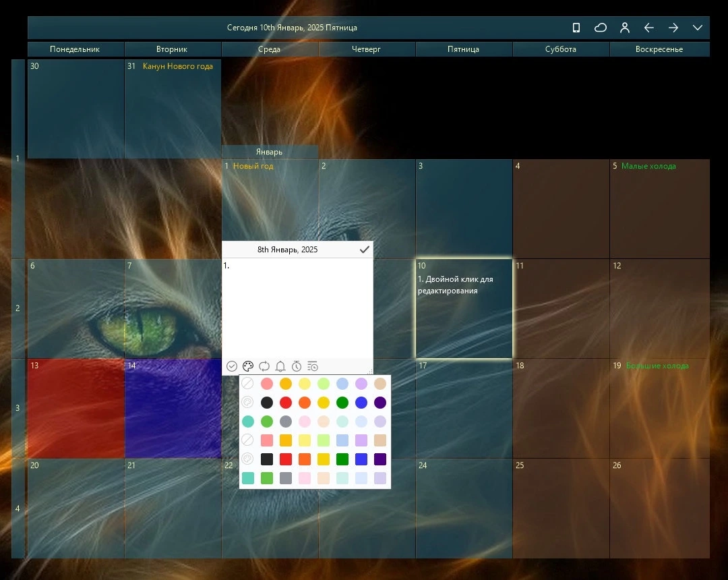The height and width of the screenshot is (580, 728).
Task: Add a reminder using the bell icon
Action: (280, 366)
